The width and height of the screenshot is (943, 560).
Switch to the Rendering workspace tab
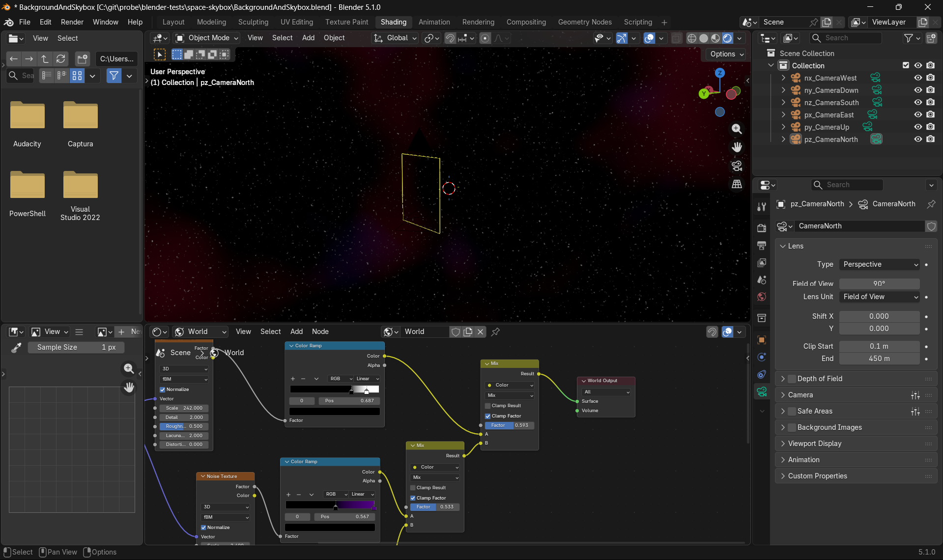click(478, 22)
